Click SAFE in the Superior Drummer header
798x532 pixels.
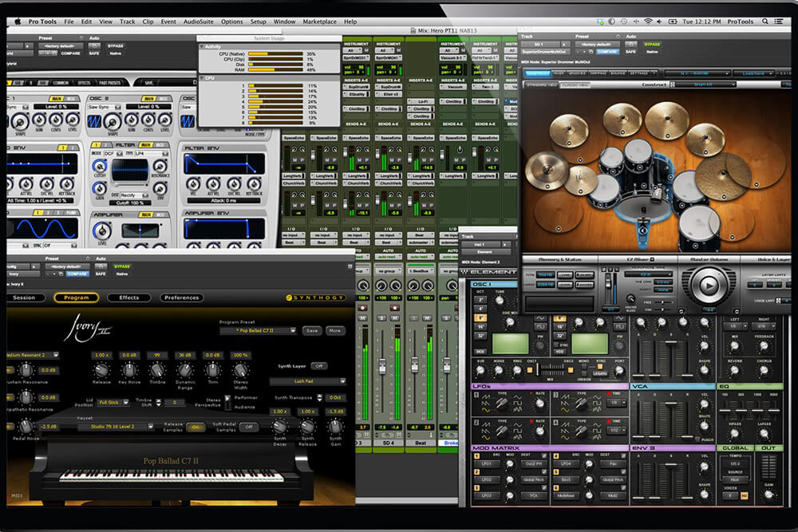pos(630,51)
